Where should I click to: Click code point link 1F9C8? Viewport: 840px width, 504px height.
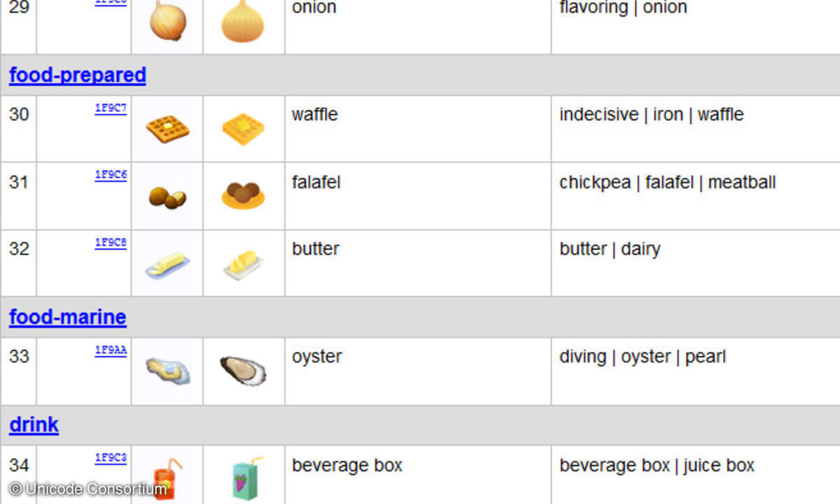tap(111, 243)
